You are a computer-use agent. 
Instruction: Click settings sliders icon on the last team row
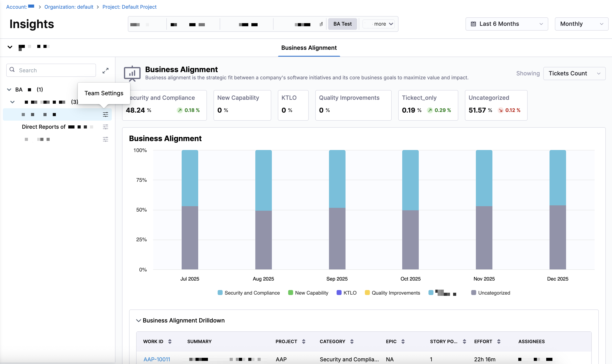pos(105,139)
